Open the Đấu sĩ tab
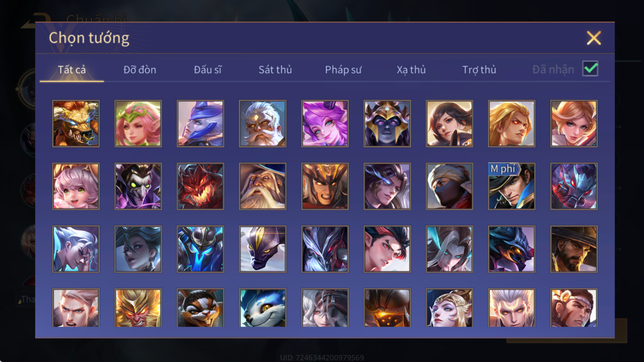The height and width of the screenshot is (362, 644). pyautogui.click(x=208, y=70)
